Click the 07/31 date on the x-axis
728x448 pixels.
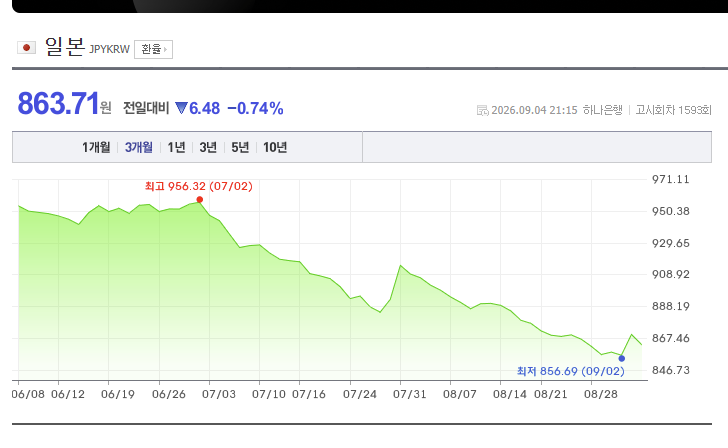pyautogui.click(x=410, y=394)
